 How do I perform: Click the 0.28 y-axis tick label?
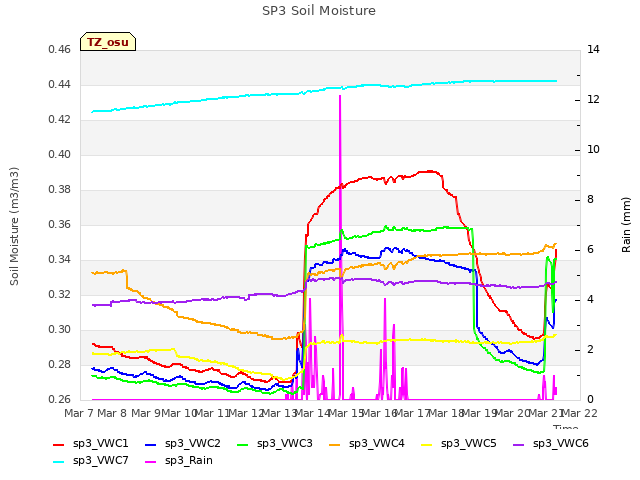click(x=60, y=364)
